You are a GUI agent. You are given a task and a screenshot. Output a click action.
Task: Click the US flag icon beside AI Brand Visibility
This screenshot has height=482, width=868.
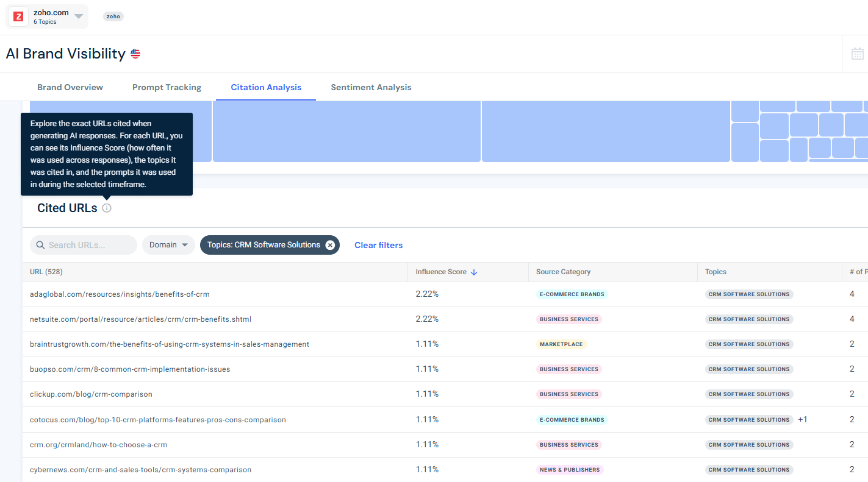(135, 54)
